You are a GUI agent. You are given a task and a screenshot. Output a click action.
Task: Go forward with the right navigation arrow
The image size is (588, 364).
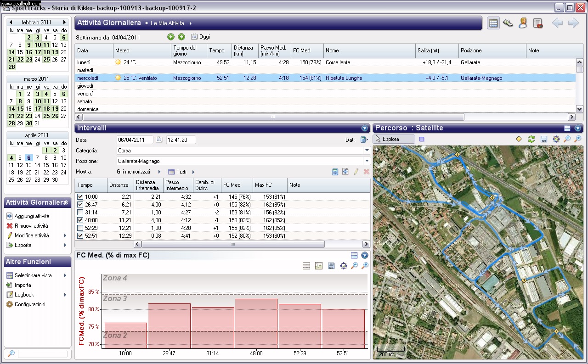click(573, 23)
